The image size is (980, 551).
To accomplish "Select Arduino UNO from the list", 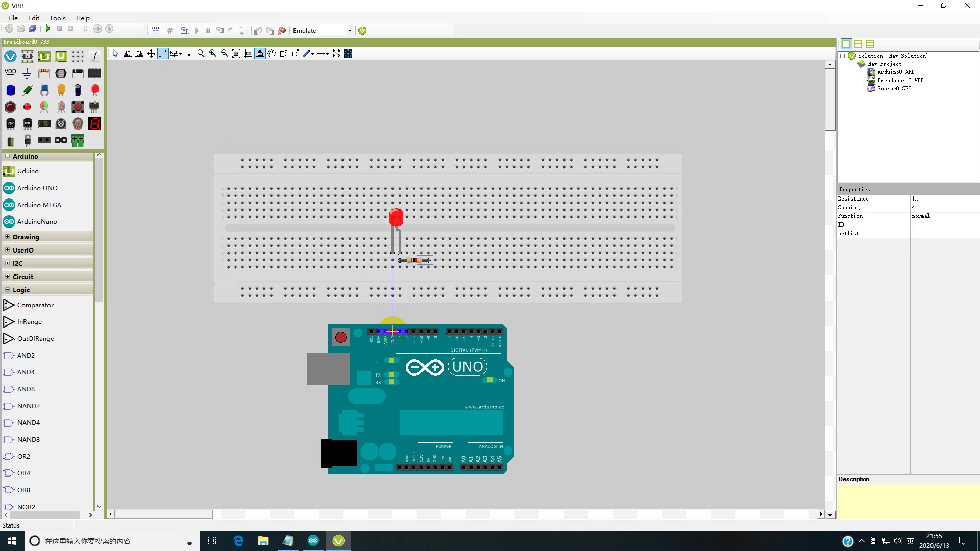I will point(37,188).
